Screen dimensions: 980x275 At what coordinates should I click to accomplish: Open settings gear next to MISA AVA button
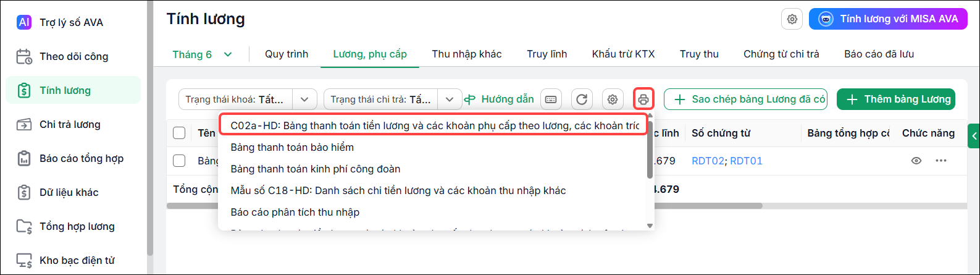tap(792, 19)
